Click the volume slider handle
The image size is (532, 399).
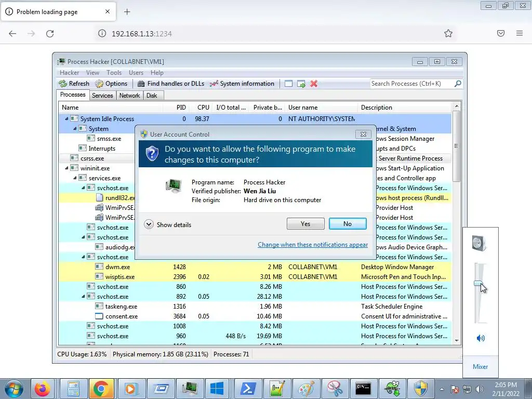click(x=478, y=283)
